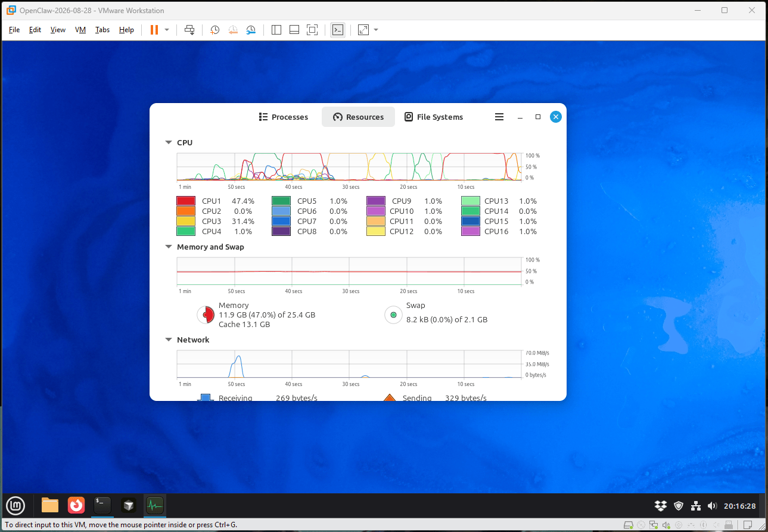This screenshot has width=768, height=532.
Task: Click the VMware network adapter status icon
Action: coord(652,525)
